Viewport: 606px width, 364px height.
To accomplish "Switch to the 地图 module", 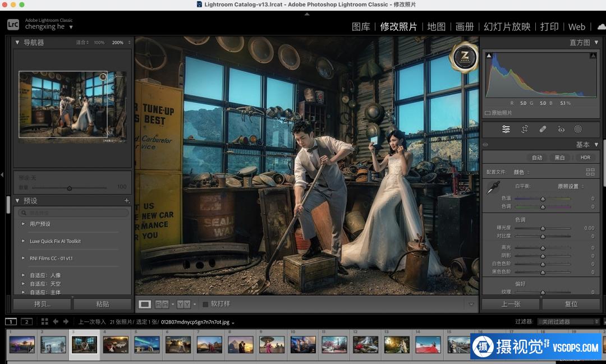I will click(437, 27).
